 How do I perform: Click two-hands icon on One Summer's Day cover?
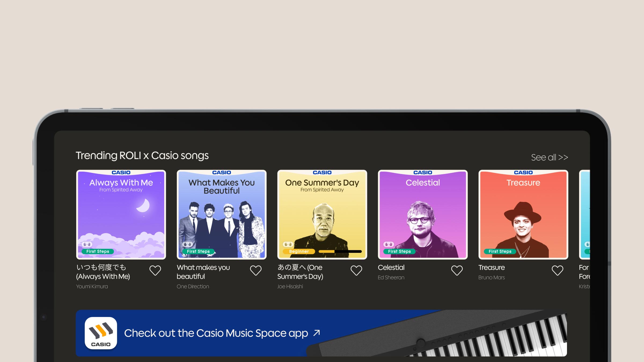pos(288,244)
